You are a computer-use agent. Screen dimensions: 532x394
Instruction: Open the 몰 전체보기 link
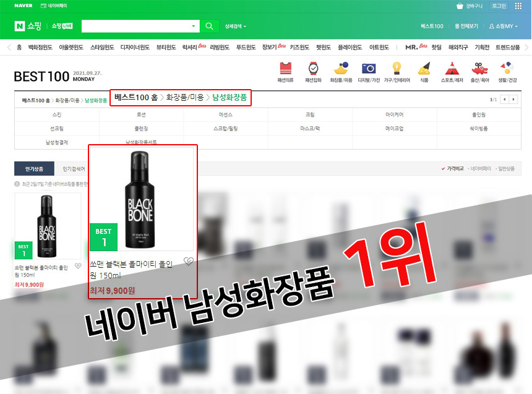(x=466, y=26)
